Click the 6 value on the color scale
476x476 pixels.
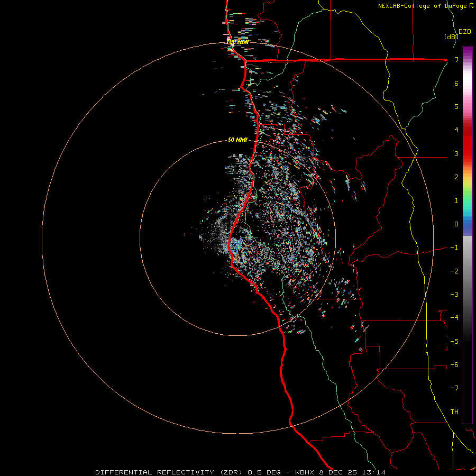click(456, 83)
